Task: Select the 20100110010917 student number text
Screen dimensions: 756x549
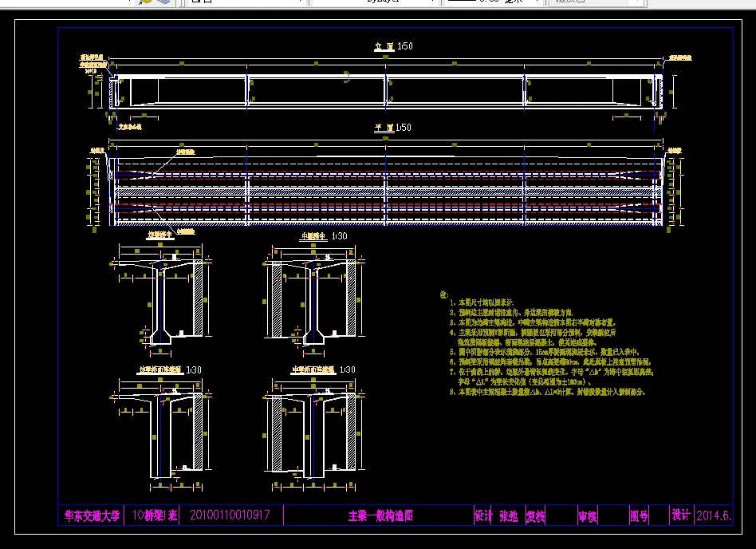Action: point(230,515)
